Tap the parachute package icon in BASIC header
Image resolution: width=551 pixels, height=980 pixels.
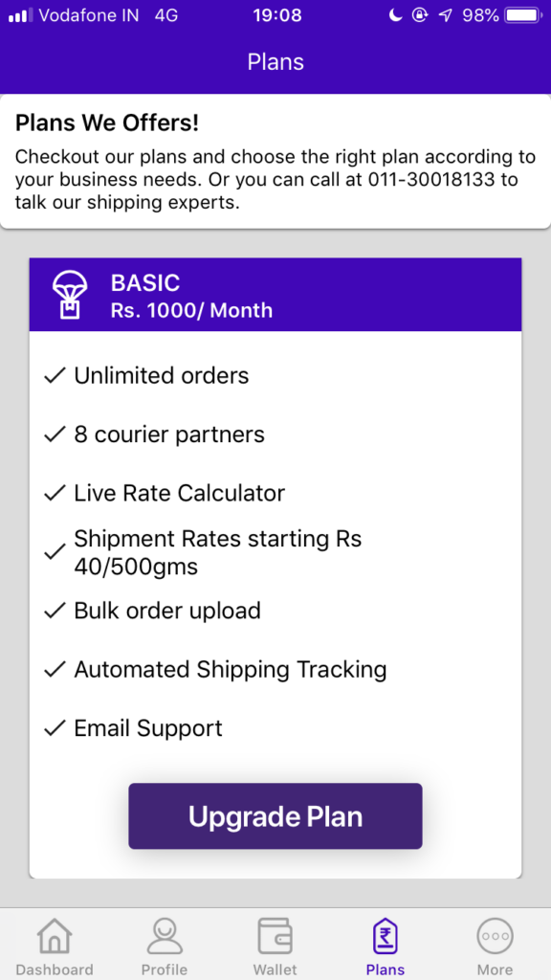tap(70, 296)
